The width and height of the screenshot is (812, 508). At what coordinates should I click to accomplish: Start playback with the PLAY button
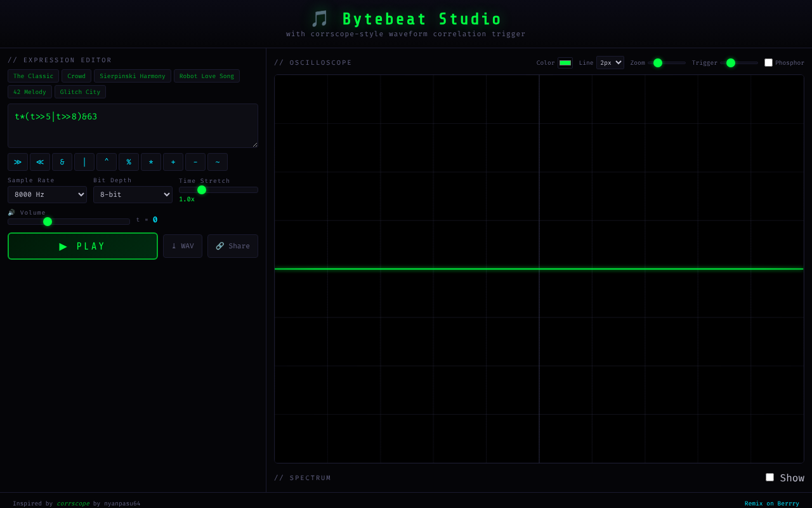82,246
